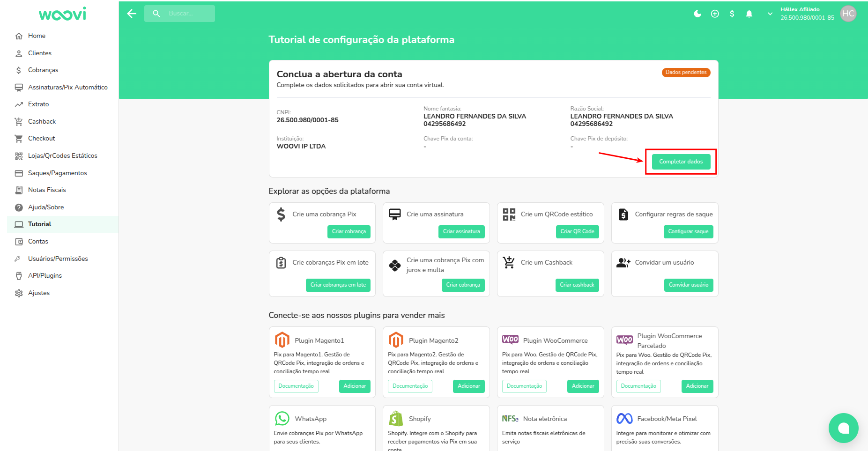Expand the account dropdown chevron
This screenshot has width=868, height=451.
pos(770,14)
